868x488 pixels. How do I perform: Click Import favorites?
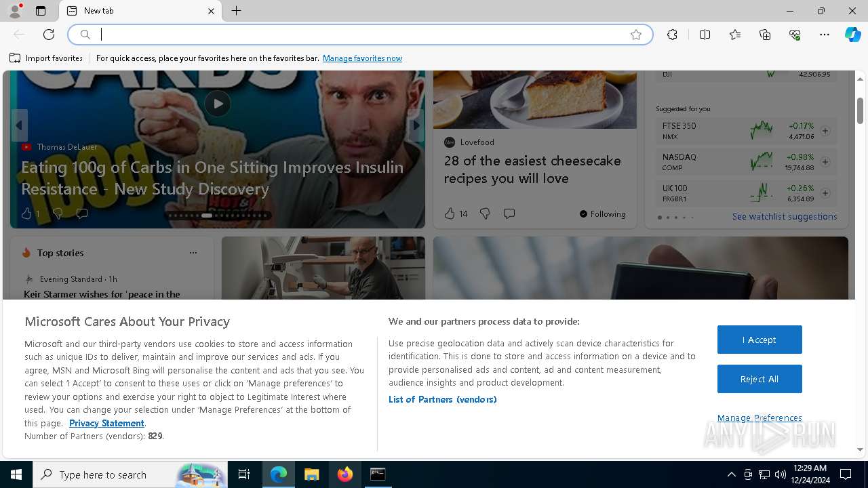click(46, 58)
